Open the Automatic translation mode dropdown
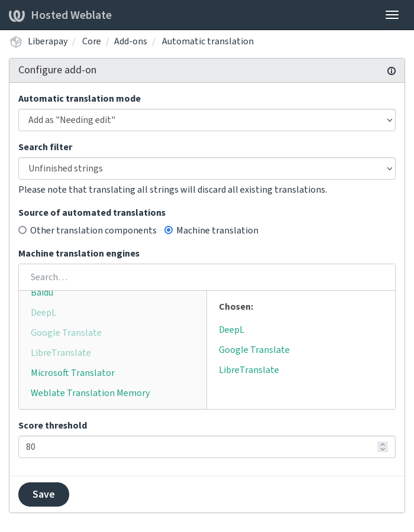The image size is (414, 532). tap(207, 120)
